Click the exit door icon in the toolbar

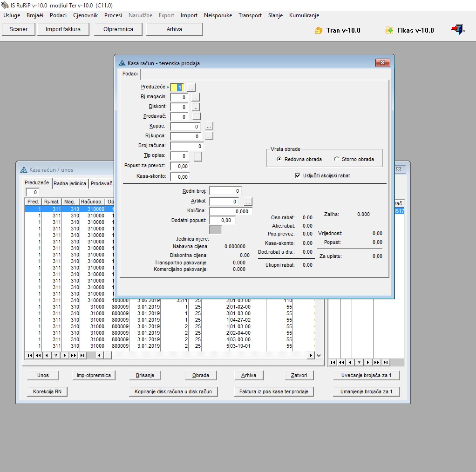tap(457, 30)
